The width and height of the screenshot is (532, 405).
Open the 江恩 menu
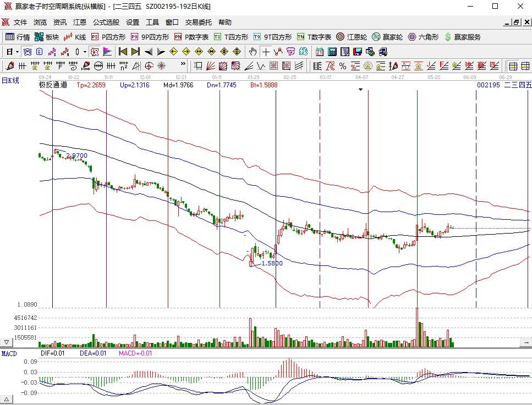coord(80,23)
